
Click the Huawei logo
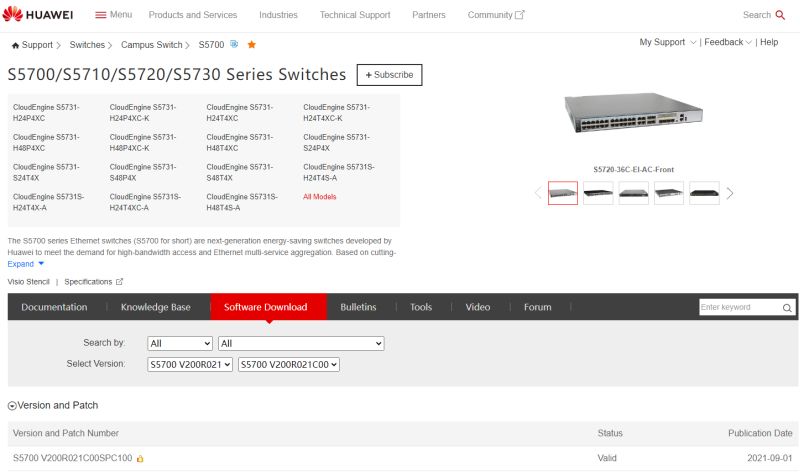pos(38,14)
